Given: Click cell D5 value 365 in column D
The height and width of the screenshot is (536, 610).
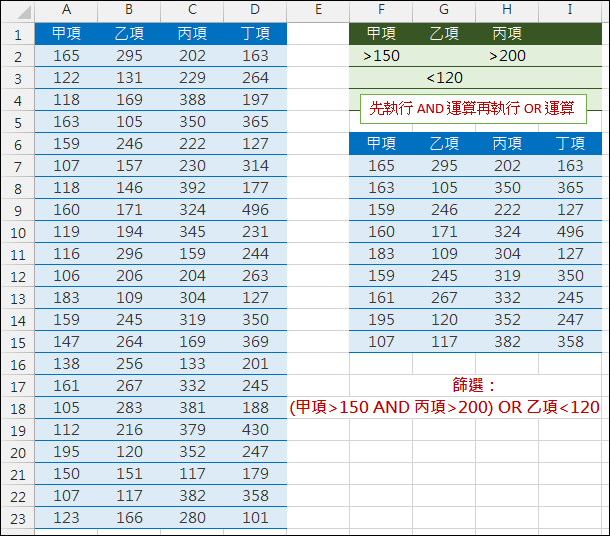Looking at the screenshot, I should click(255, 122).
